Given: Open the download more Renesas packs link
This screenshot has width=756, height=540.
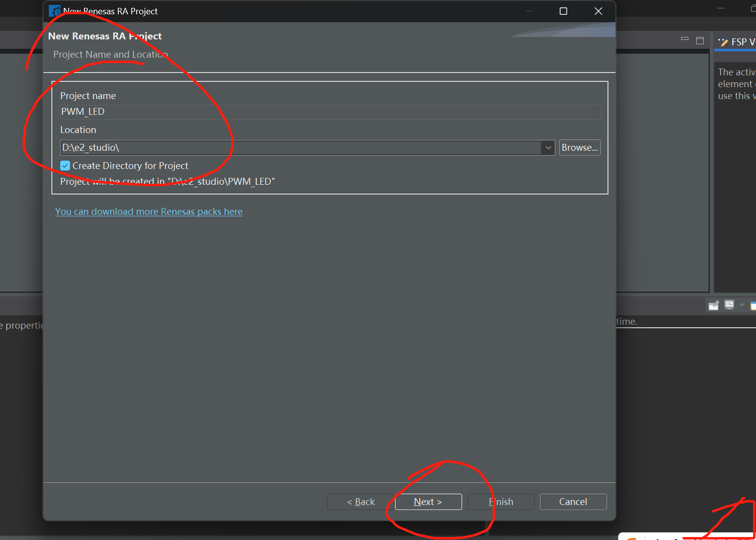Looking at the screenshot, I should (x=149, y=211).
